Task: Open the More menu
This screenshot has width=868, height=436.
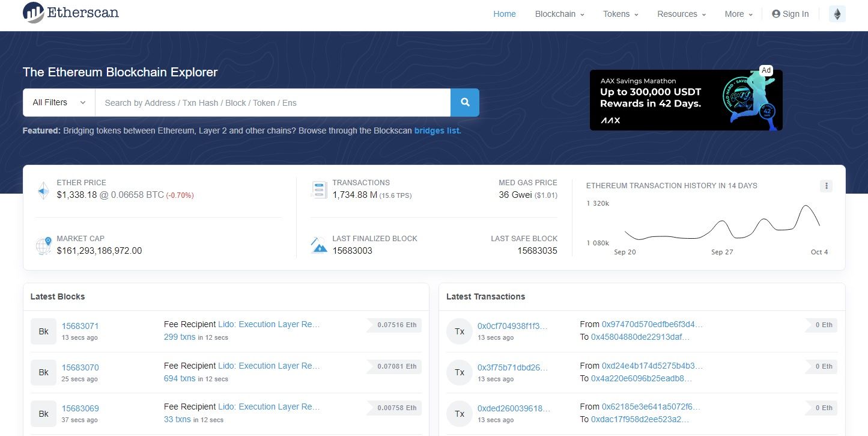Action: 738,14
